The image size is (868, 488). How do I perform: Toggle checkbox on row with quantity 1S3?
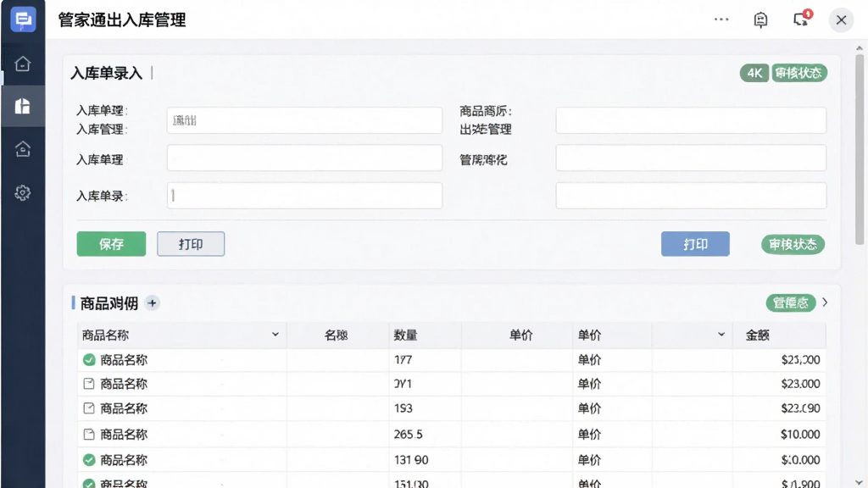88,408
